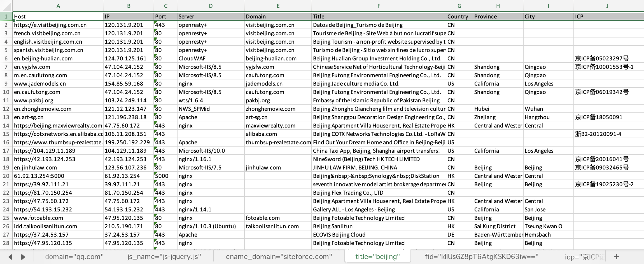
Task: Open the js_name="js-jquery.js" sheet tab
Action: tap(164, 256)
